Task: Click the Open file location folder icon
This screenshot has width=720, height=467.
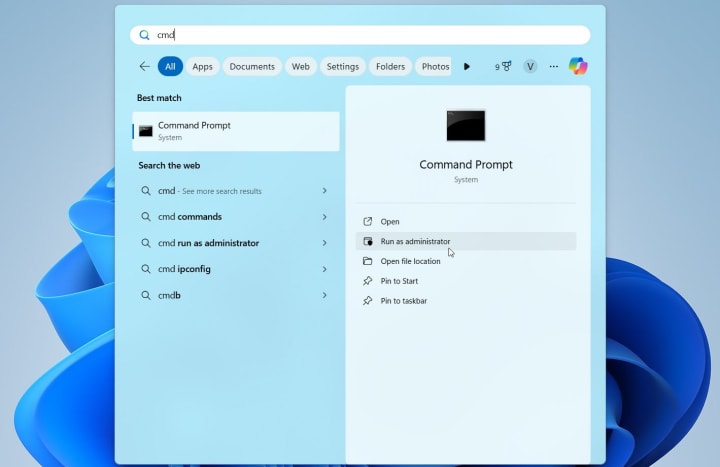Action: click(x=367, y=261)
